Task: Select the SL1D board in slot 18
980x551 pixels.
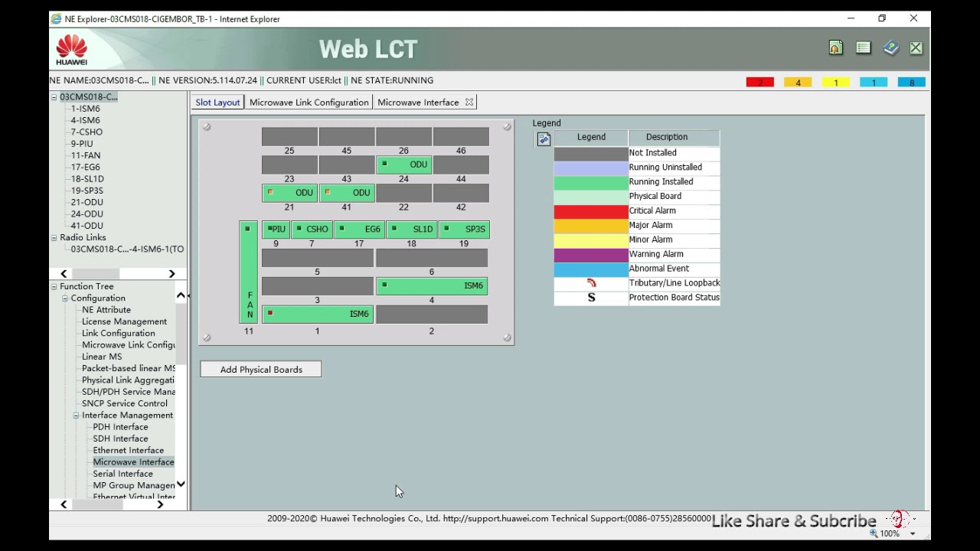Action: click(412, 229)
